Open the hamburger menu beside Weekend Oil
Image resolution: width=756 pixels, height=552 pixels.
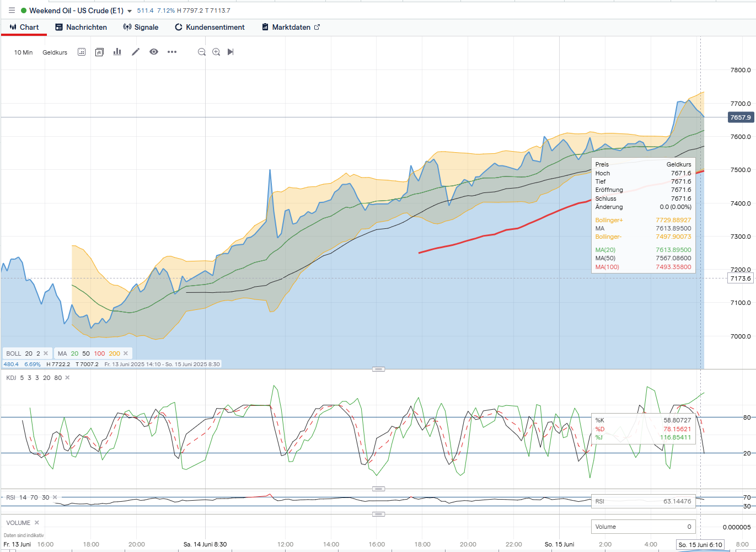click(x=12, y=10)
